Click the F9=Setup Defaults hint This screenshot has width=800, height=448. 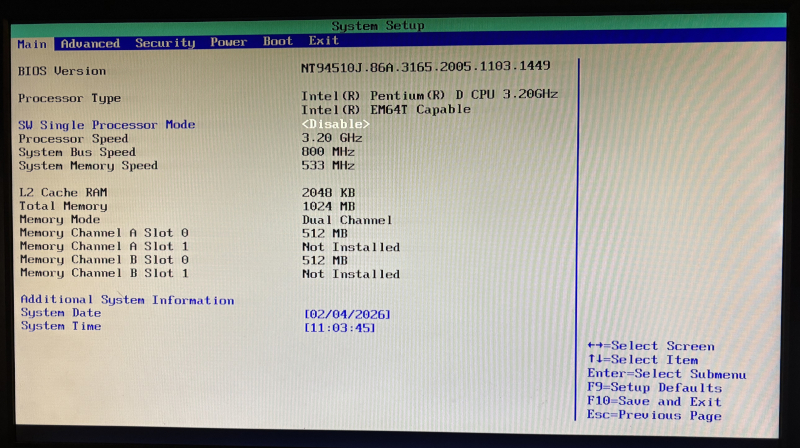click(x=654, y=388)
